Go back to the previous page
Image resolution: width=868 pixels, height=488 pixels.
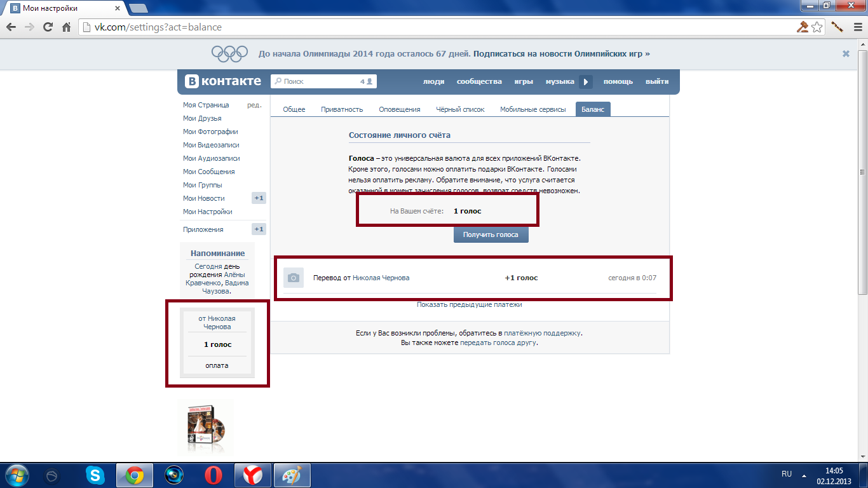[x=11, y=27]
